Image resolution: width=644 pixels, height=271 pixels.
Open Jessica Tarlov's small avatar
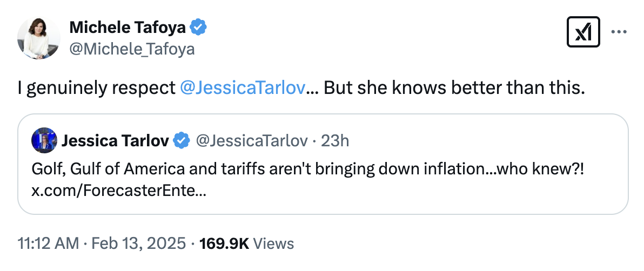point(44,140)
